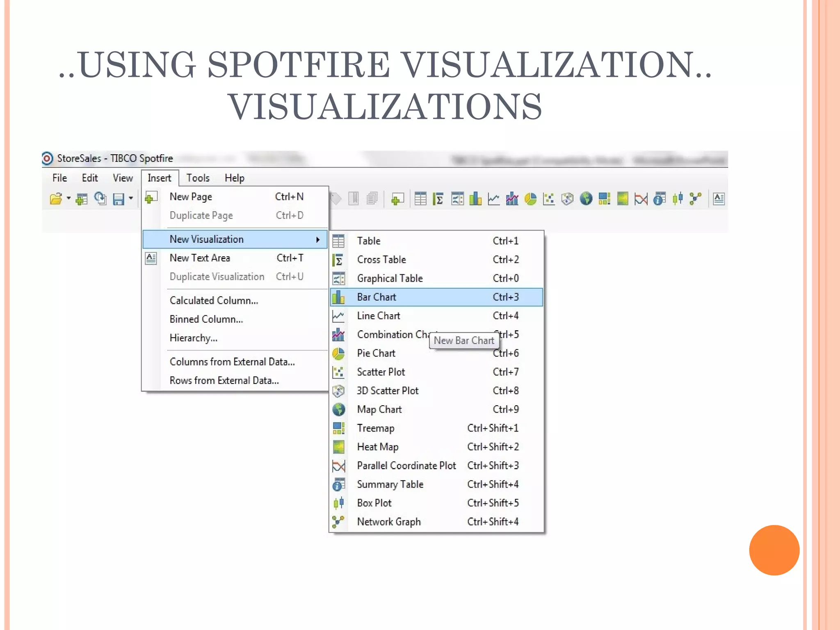This screenshot has width=840, height=630.
Task: Select Binned Column... menu entry
Action: click(235, 320)
